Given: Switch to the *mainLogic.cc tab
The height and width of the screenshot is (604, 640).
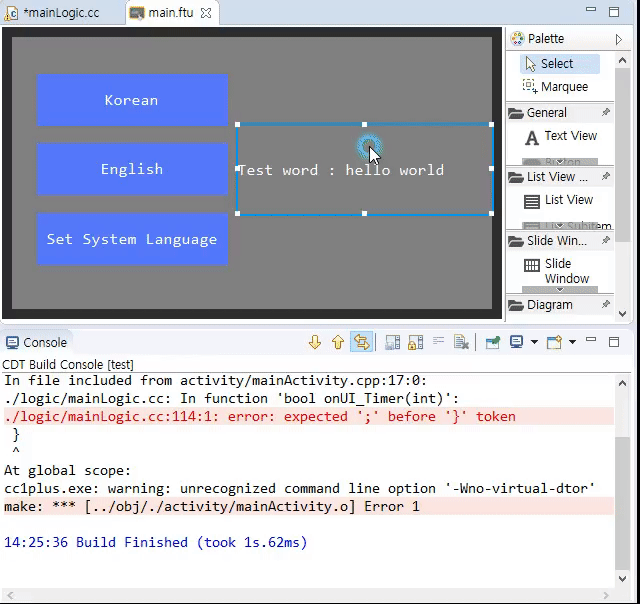Looking at the screenshot, I should 61,13.
